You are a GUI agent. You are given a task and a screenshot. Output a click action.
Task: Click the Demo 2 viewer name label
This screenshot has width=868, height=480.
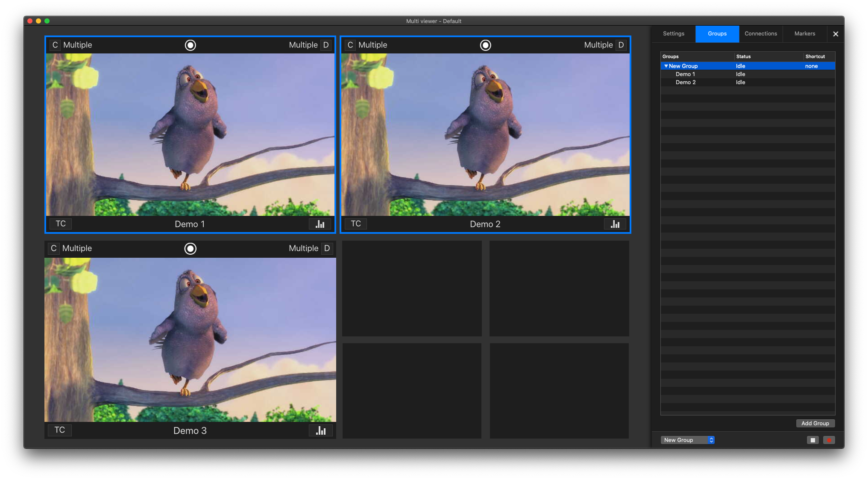[x=485, y=224]
